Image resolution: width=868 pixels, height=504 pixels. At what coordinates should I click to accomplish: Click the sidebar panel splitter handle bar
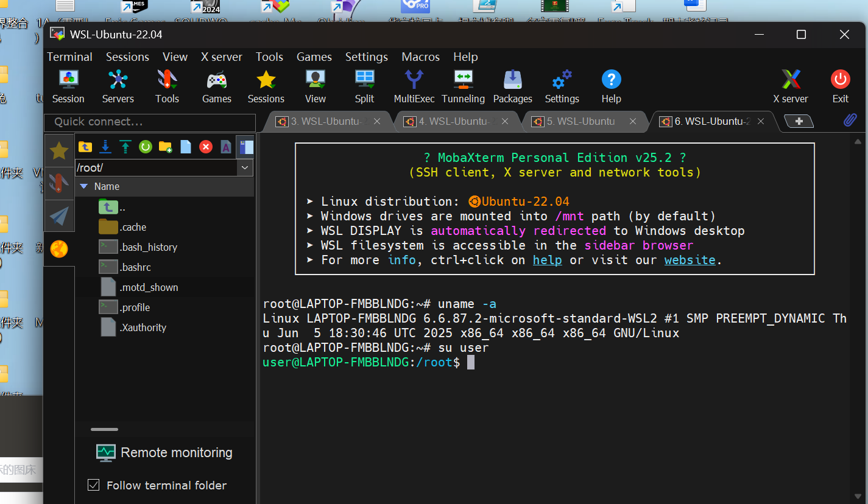tap(104, 429)
